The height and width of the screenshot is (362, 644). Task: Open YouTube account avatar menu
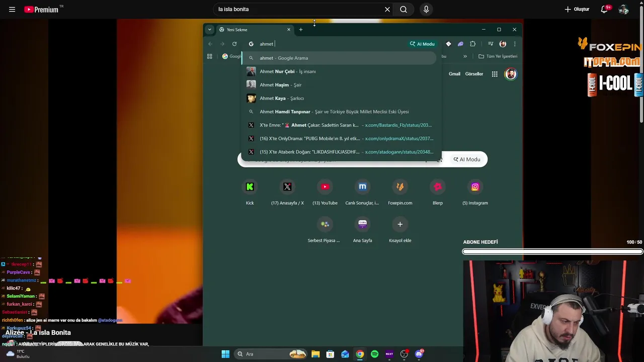tap(624, 9)
